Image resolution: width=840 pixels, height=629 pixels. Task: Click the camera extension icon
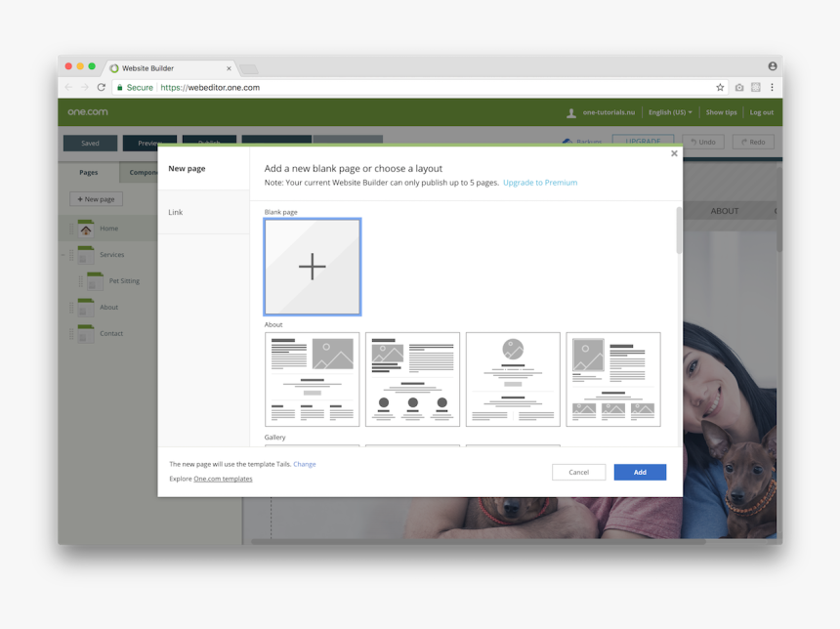739,87
